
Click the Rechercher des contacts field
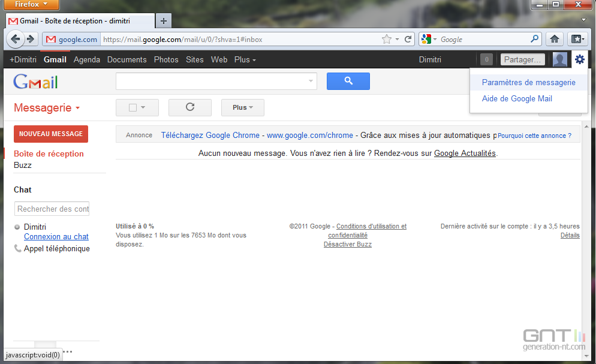coord(52,209)
